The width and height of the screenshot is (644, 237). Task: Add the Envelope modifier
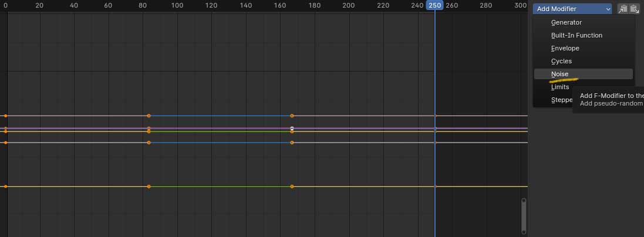click(565, 48)
